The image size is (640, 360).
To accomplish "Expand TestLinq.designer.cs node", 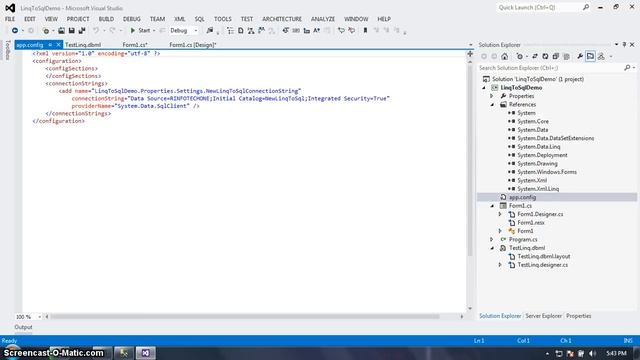I will [x=500, y=265].
